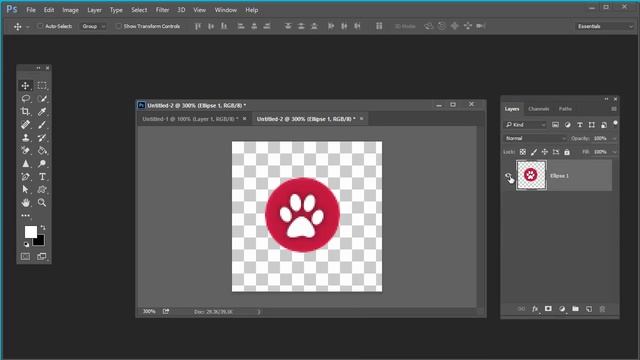Screen dimensions: 640x360
Task: Select the Lasso tool
Action: click(x=25, y=99)
